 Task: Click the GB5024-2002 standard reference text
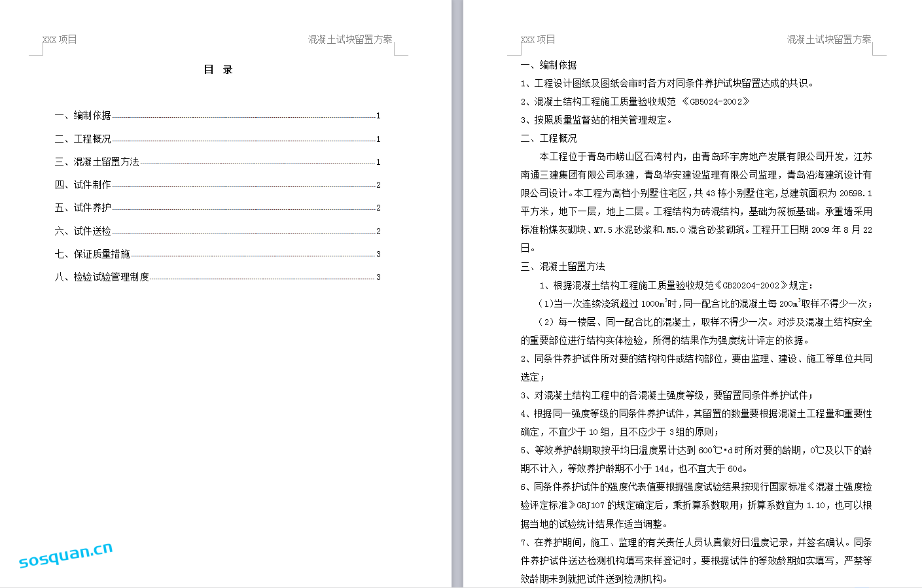[x=715, y=102]
